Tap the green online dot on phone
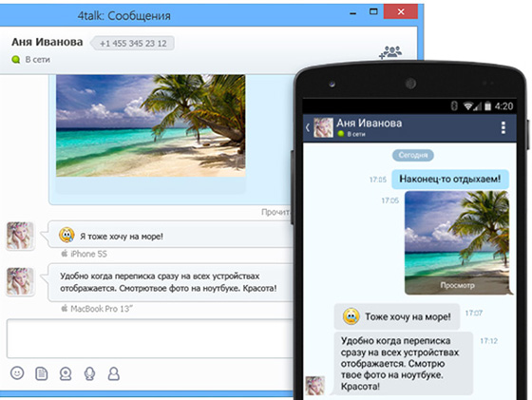This screenshot has height=400, width=532. 341,134
